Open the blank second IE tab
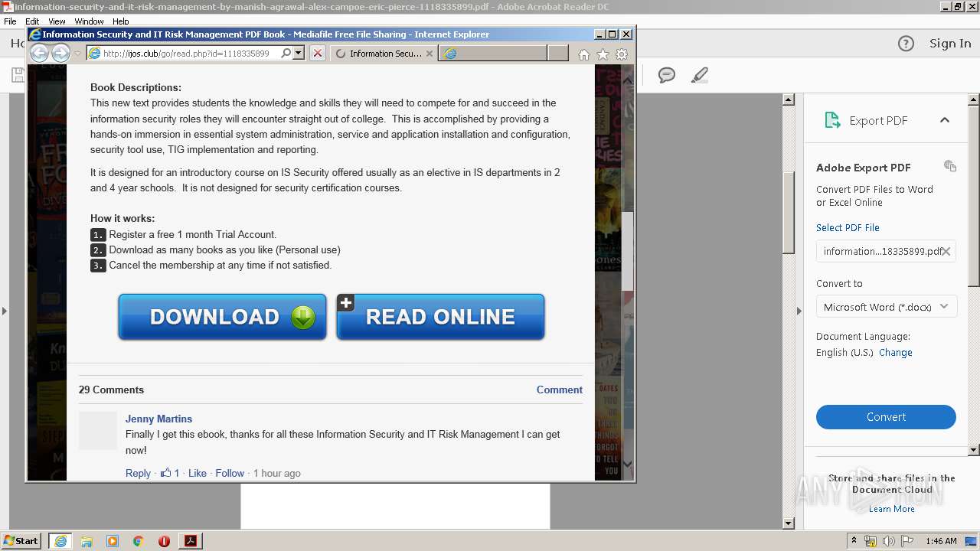The image size is (980, 551). [493, 54]
